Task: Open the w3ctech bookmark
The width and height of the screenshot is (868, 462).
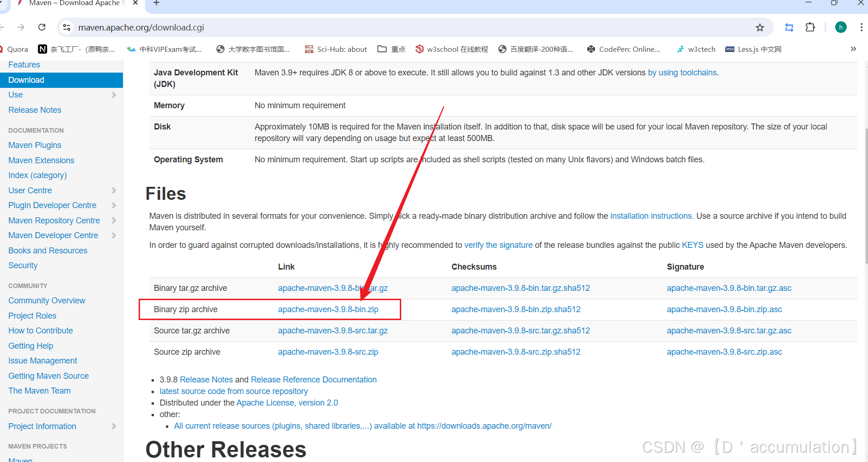Action: 696,49
